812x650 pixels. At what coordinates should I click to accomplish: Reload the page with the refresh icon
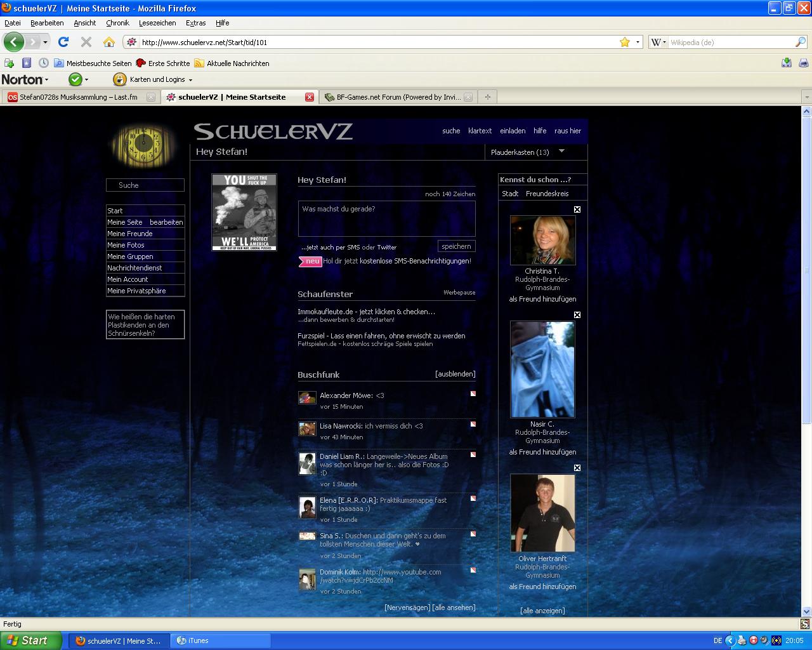pyautogui.click(x=63, y=42)
